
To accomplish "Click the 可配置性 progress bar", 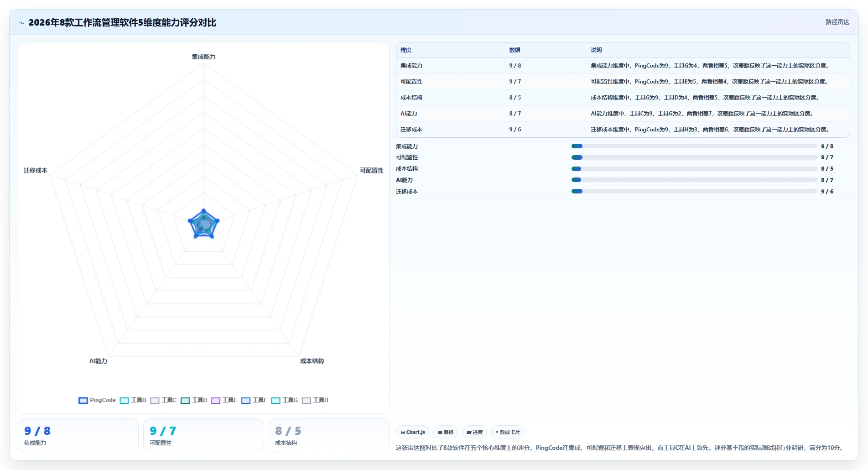I will pos(694,157).
